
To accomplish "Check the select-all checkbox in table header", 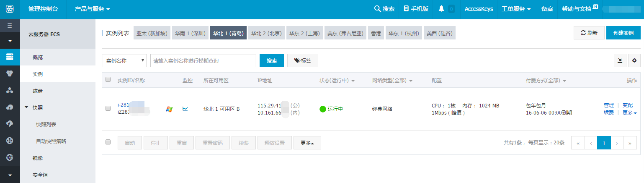I will pos(108,80).
